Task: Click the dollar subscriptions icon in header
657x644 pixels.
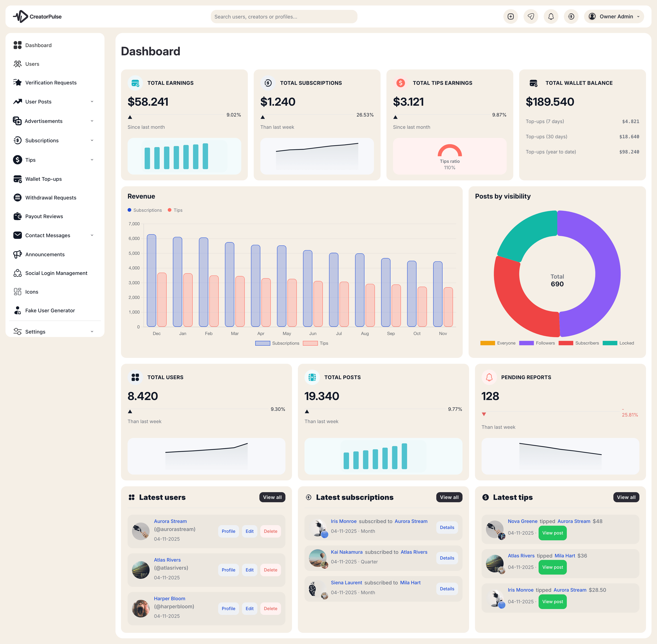Action: [x=571, y=16]
